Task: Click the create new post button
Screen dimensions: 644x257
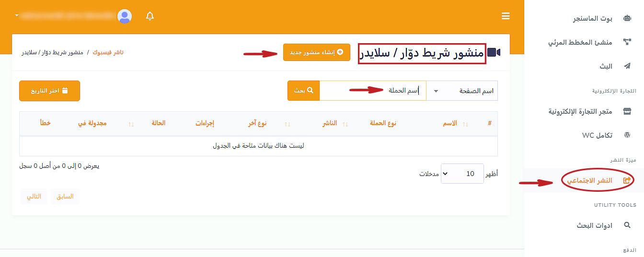Action: click(317, 52)
